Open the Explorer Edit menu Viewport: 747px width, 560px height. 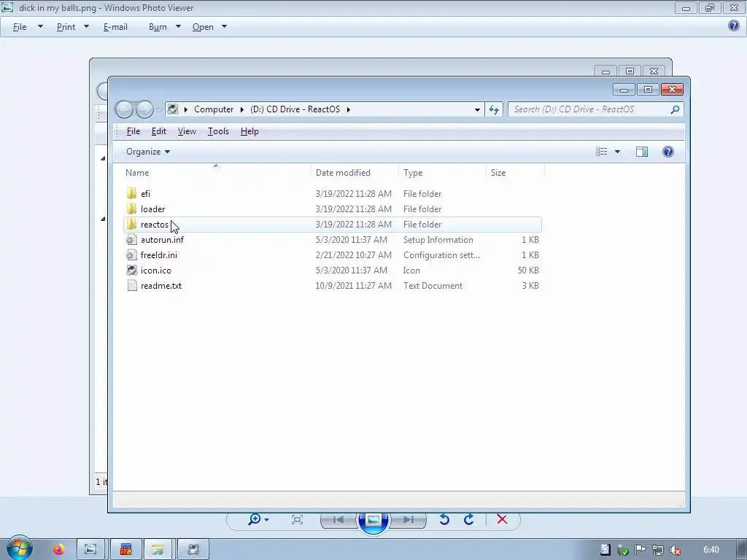click(x=158, y=131)
